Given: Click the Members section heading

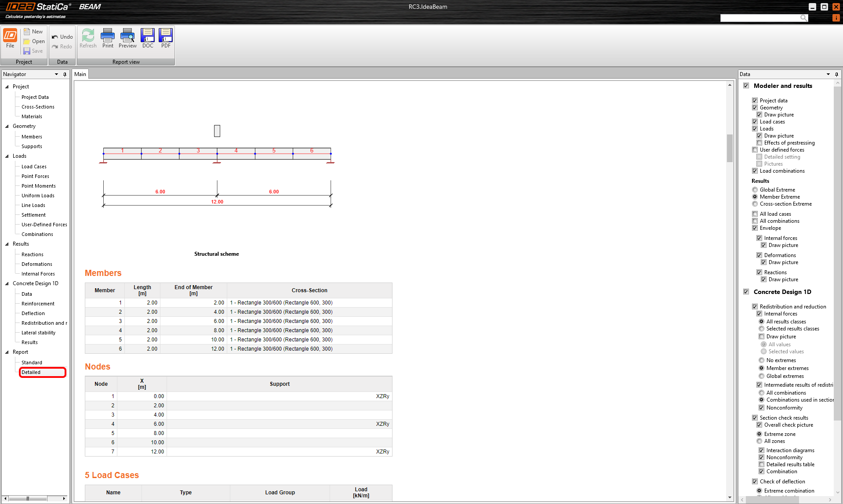Looking at the screenshot, I should pyautogui.click(x=103, y=273).
